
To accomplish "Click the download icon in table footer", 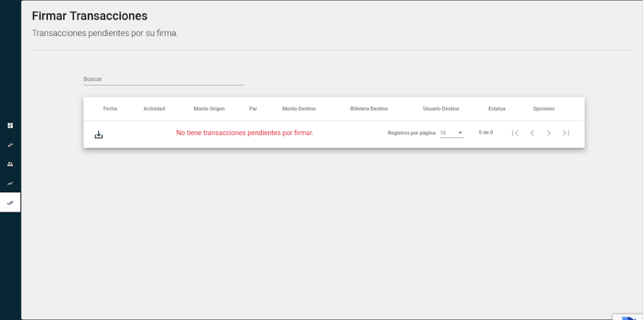I will pos(99,135).
